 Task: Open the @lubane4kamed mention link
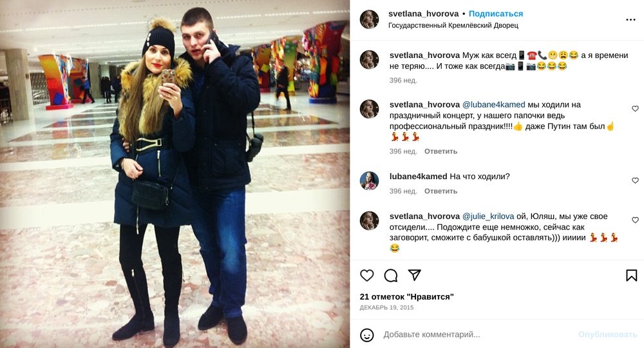[494, 105]
